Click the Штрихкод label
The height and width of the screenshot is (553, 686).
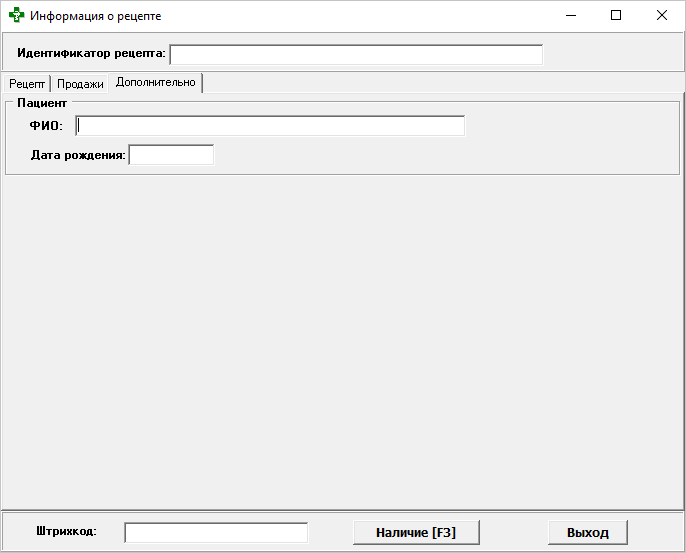point(66,531)
